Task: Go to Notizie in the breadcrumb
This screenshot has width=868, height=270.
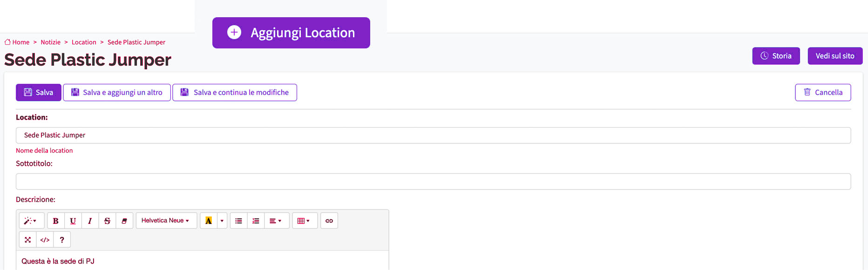Action: point(50,42)
